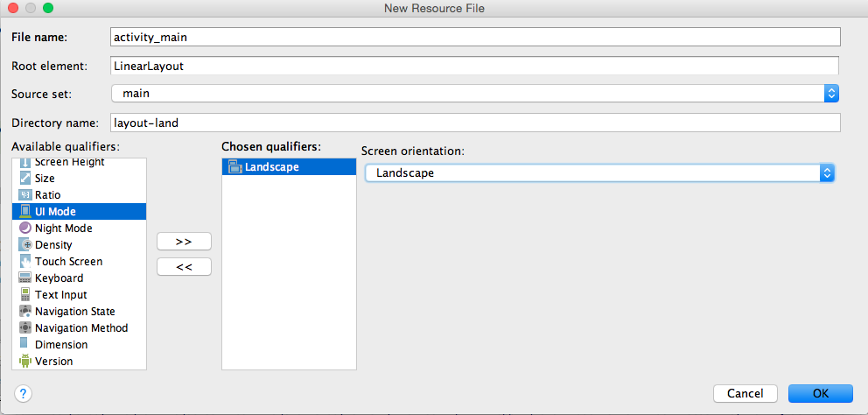The image size is (868, 415).
Task: Click the Ratio qualifier icon
Action: 24,195
